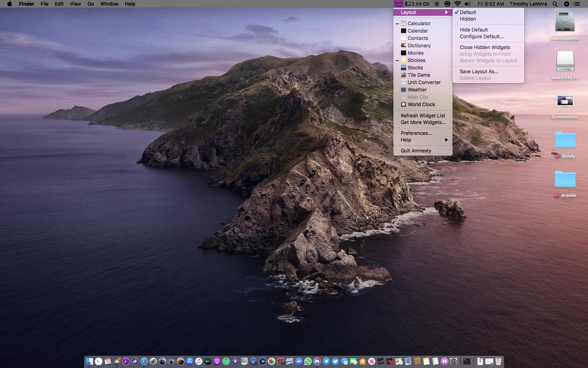Screen dimensions: 588x368
Task: Choose Quit Amnesty from the menu
Action: tap(416, 151)
